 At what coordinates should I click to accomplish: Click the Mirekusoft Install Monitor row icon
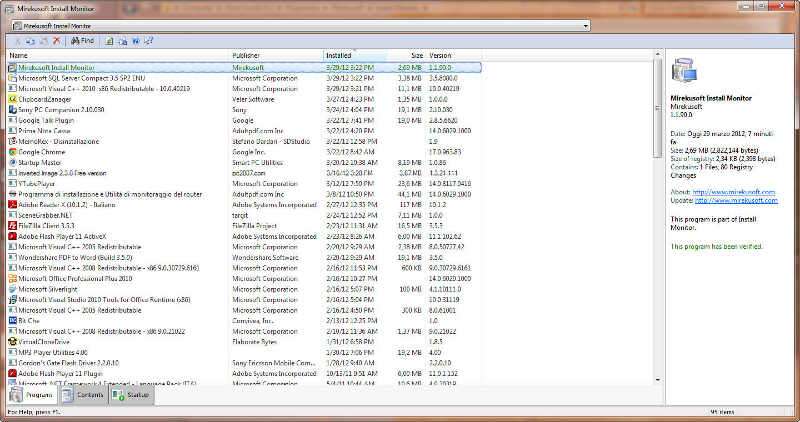coord(13,67)
